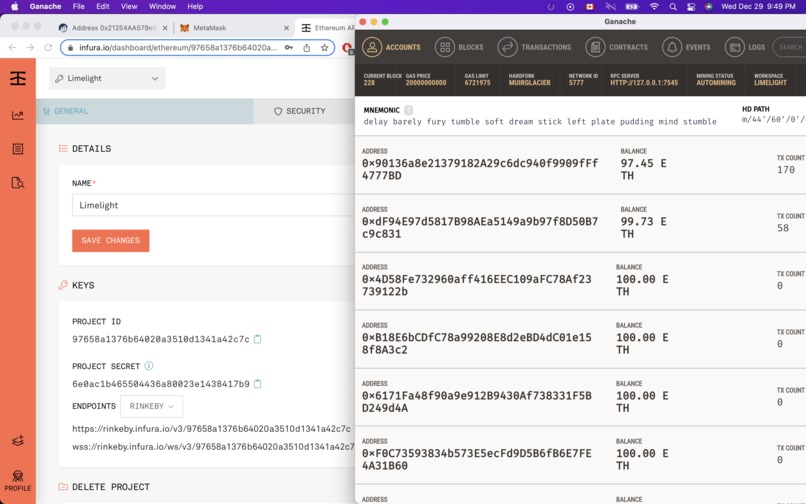
Task: Click the browser address bar URL
Action: 178,47
